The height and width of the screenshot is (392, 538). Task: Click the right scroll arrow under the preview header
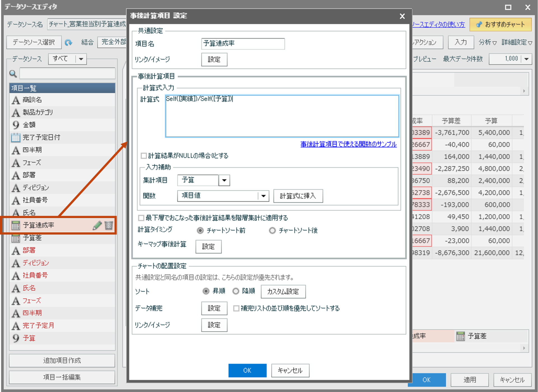click(524, 91)
